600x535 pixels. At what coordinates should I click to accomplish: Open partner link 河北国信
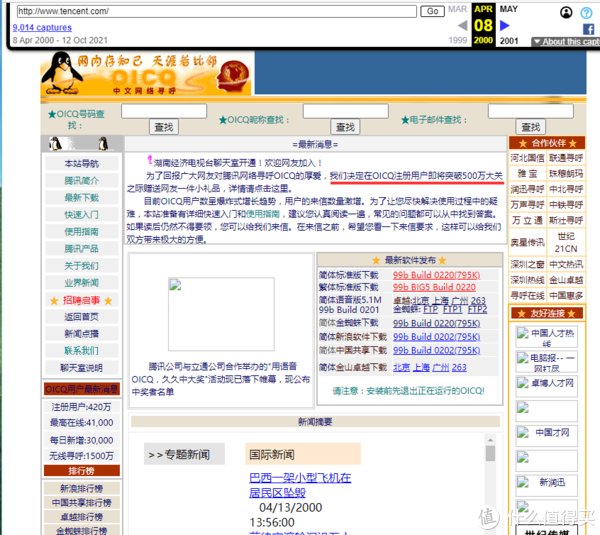coord(528,158)
